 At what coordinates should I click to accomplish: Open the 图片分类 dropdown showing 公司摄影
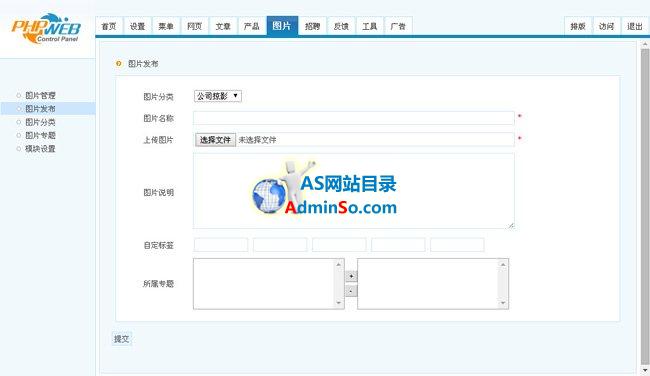pos(218,96)
